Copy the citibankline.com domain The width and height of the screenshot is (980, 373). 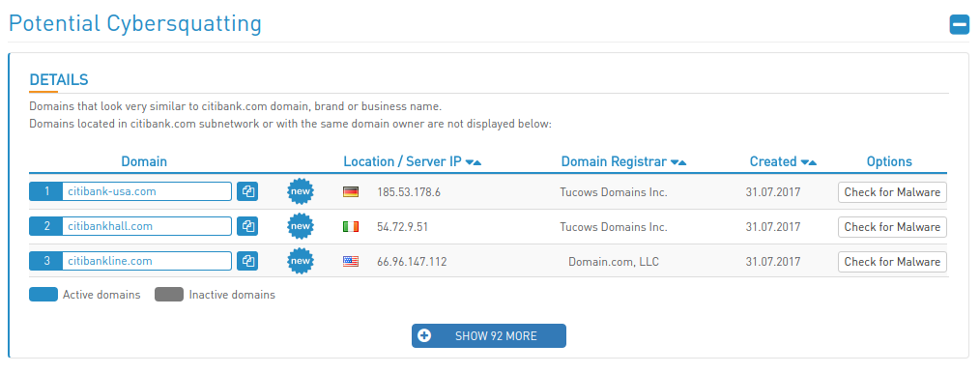247,261
